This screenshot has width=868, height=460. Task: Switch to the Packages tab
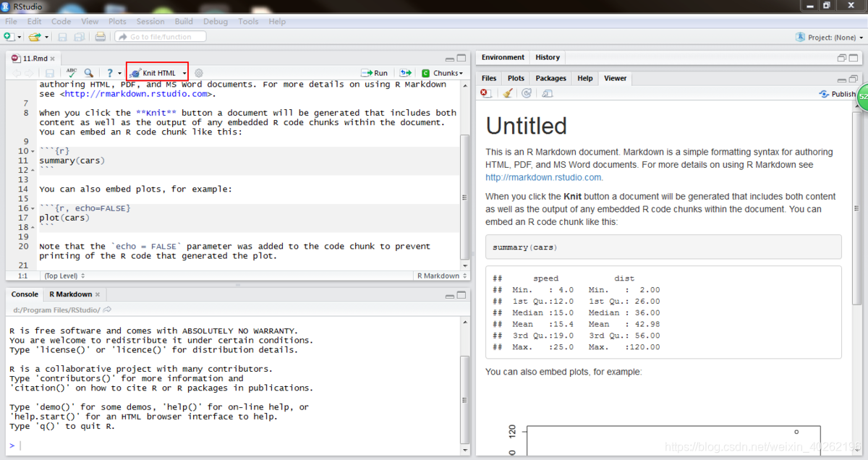point(551,78)
